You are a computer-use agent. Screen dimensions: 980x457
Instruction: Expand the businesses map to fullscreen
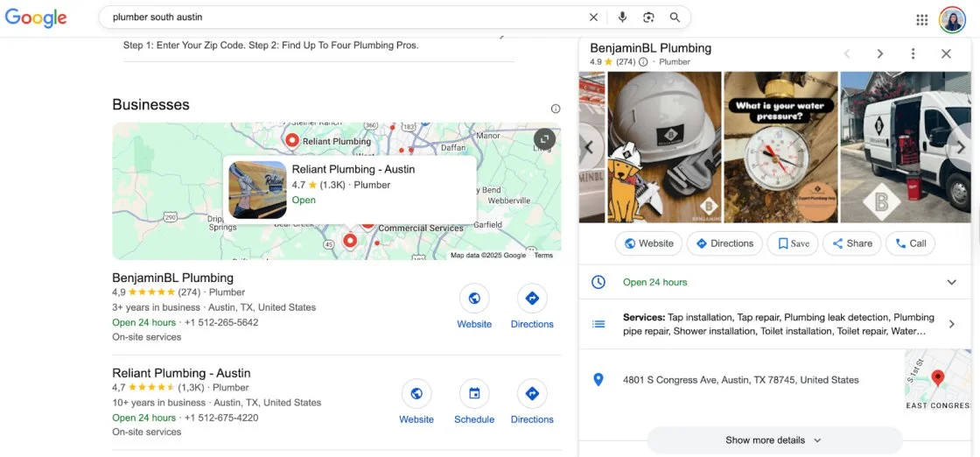pyautogui.click(x=544, y=138)
